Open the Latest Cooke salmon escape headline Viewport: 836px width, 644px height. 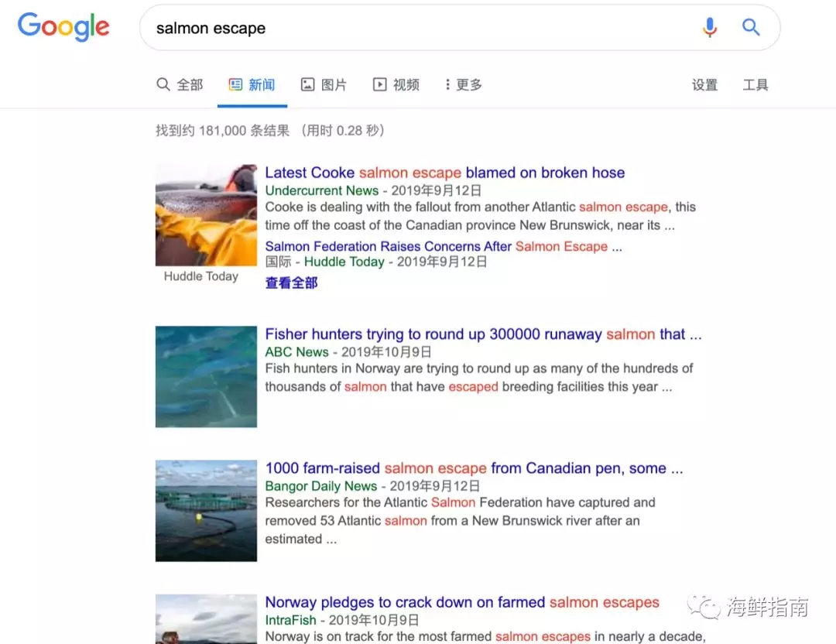pos(444,173)
